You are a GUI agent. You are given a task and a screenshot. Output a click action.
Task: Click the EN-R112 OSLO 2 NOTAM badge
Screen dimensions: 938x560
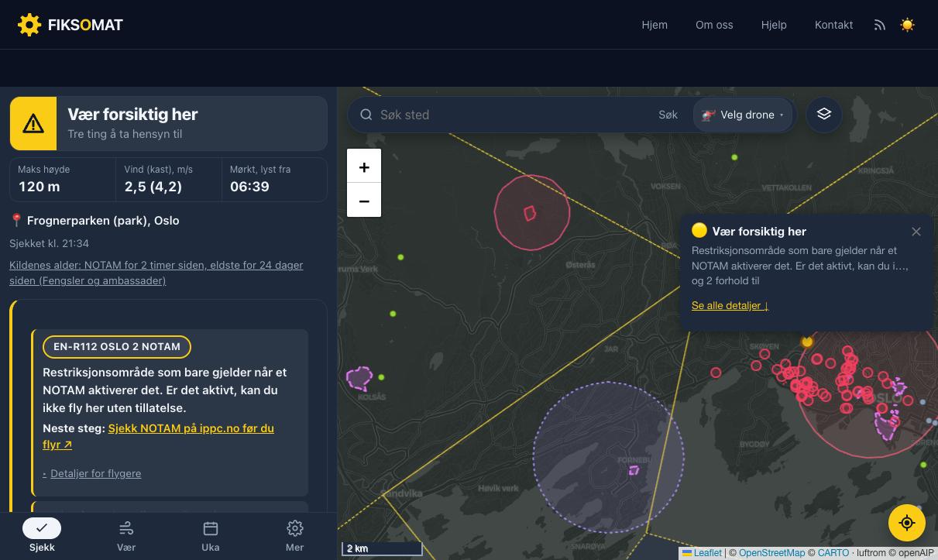point(117,347)
